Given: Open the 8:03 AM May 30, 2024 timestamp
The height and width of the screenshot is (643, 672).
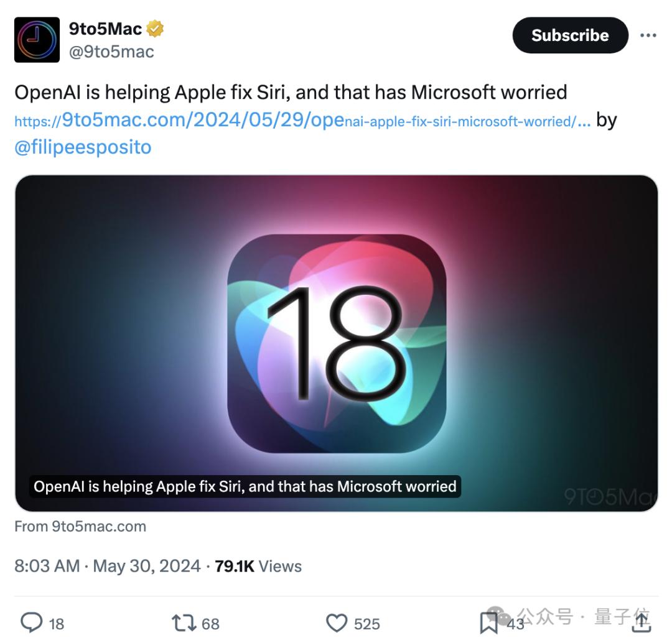Looking at the screenshot, I should [107, 566].
